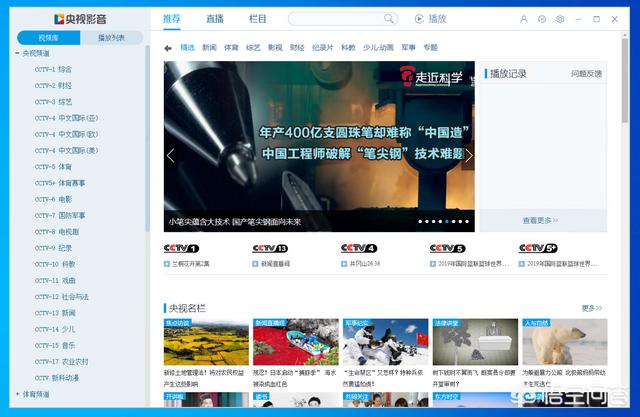
Task: Click the 央视影音 app logo
Action: tap(80, 19)
